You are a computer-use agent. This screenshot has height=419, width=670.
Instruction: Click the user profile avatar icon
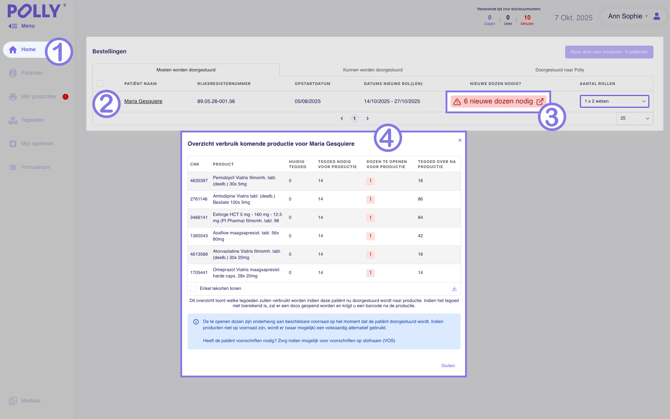point(657,16)
